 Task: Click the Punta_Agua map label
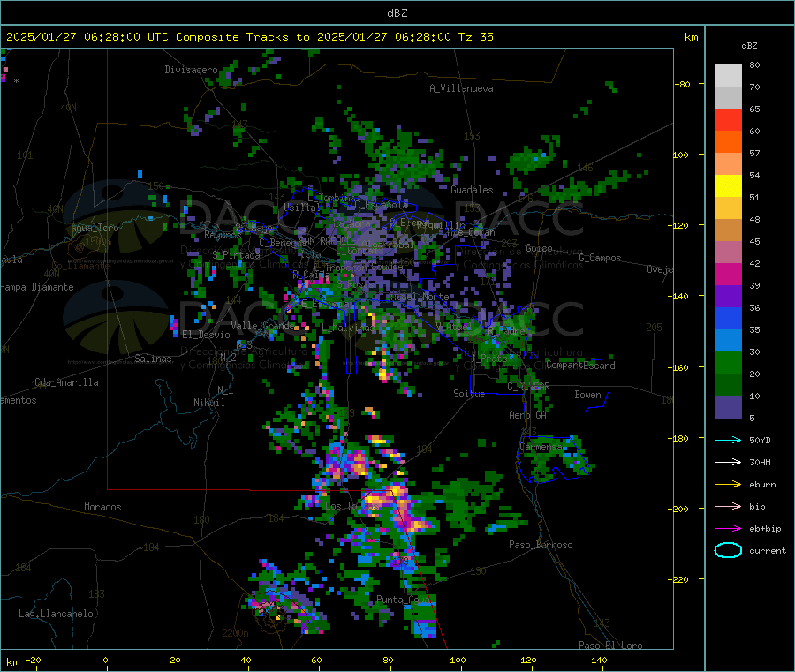pos(403,600)
